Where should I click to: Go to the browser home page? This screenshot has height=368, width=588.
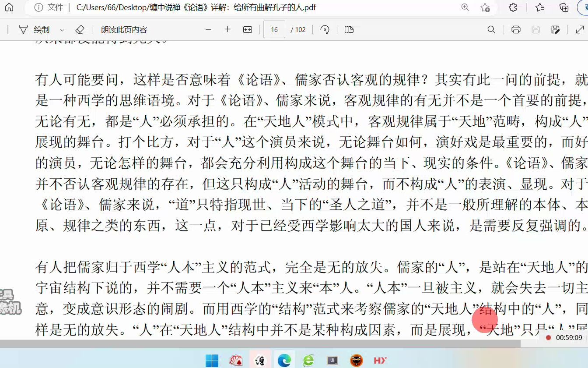[9, 7]
